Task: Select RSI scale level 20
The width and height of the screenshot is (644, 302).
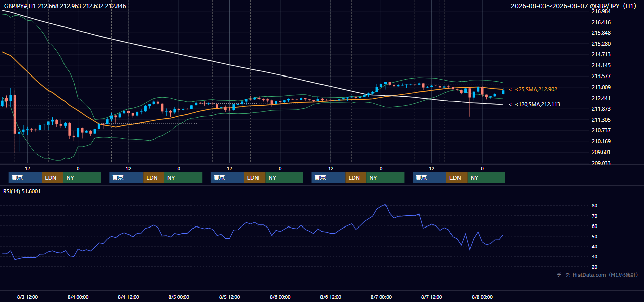Action: tap(595, 267)
